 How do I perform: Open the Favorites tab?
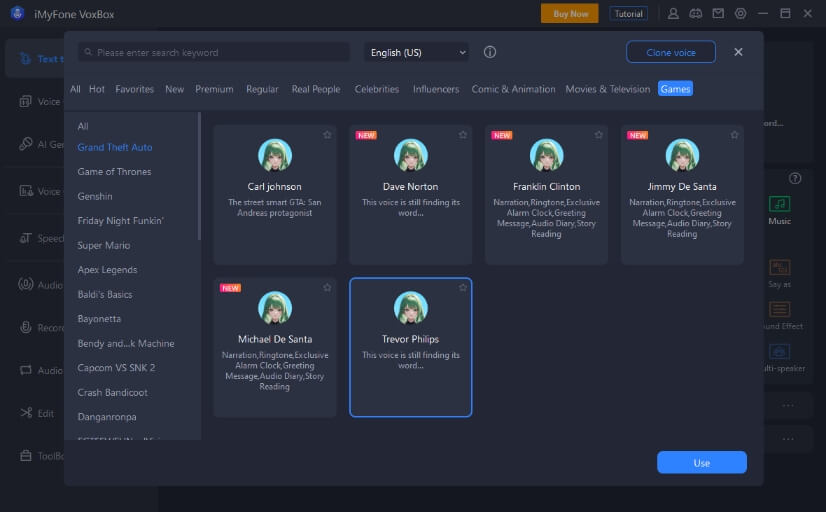click(x=134, y=89)
